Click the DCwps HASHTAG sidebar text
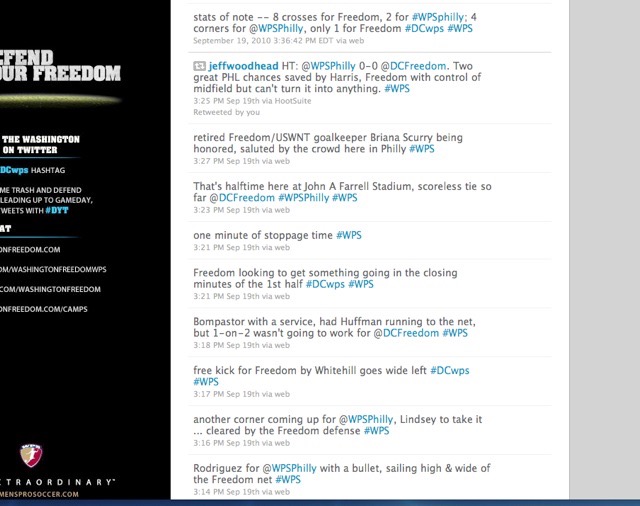This screenshot has height=506, width=640. point(33,170)
